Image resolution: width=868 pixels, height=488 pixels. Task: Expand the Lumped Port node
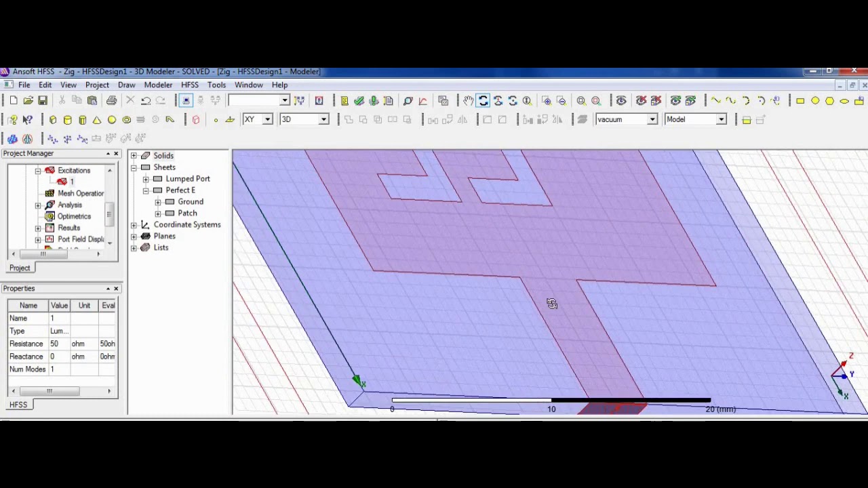coord(146,179)
